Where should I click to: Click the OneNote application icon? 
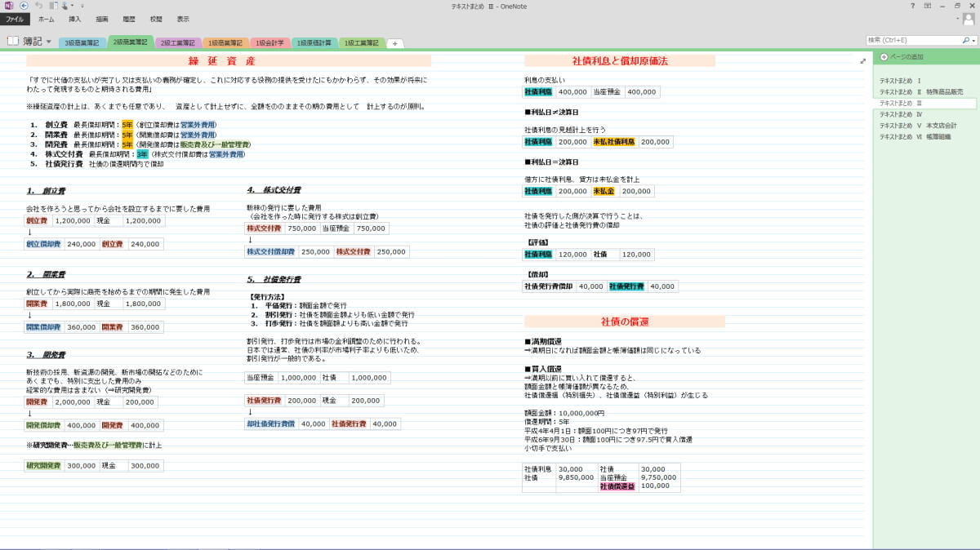coord(9,6)
